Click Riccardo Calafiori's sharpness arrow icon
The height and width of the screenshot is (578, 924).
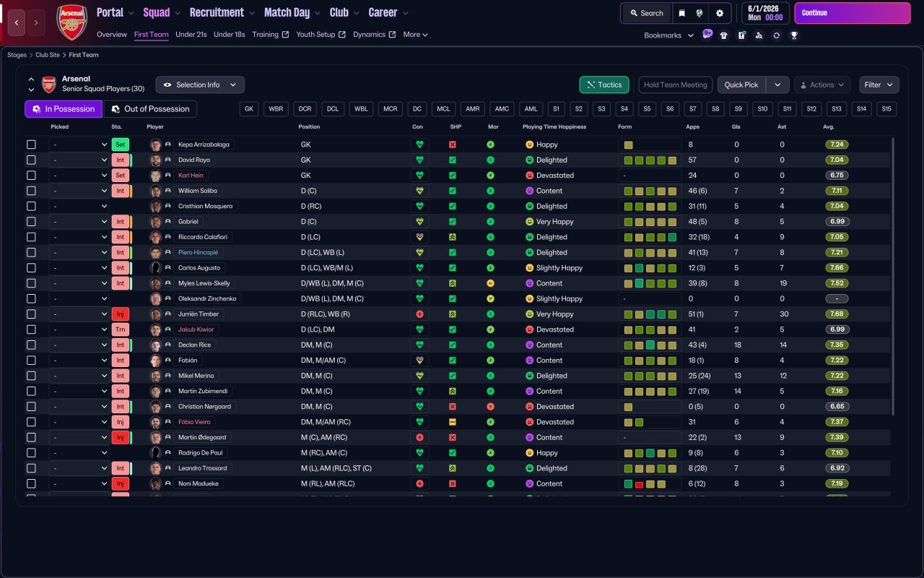pos(453,237)
